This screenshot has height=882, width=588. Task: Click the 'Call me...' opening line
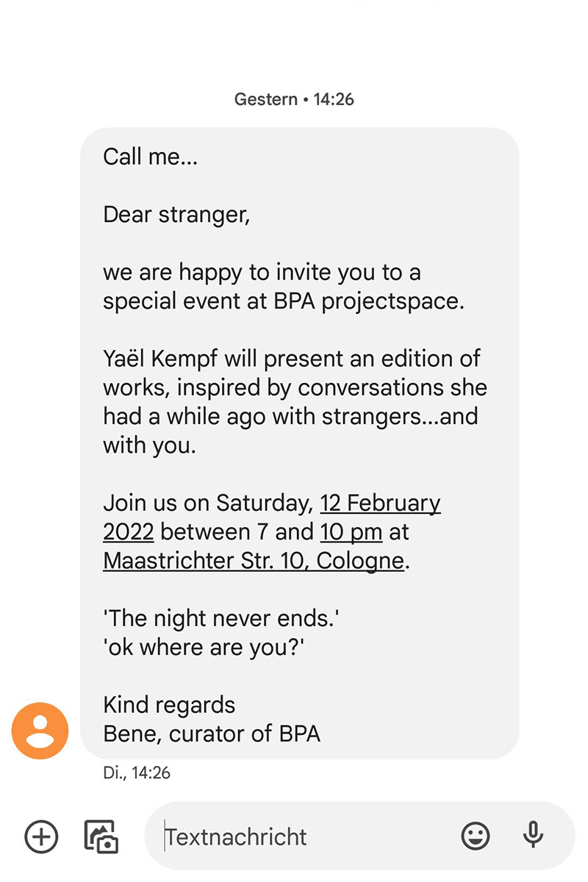150,157
